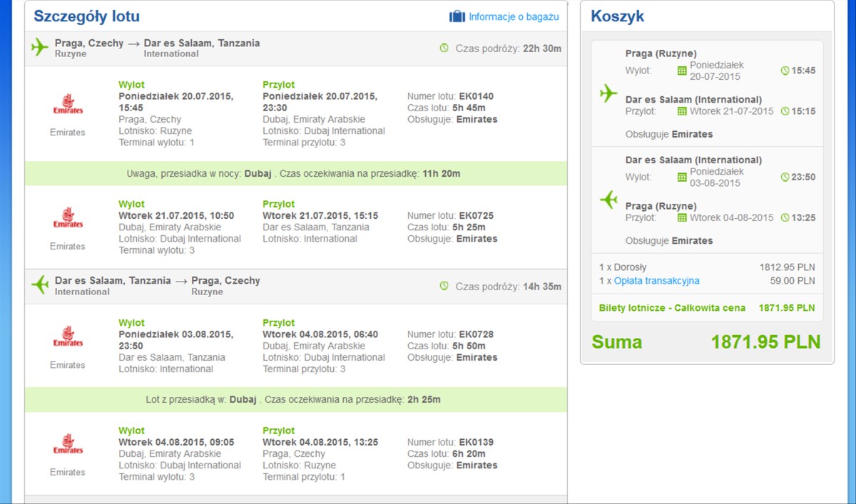Click the basket plane icon for return trip

608,200
